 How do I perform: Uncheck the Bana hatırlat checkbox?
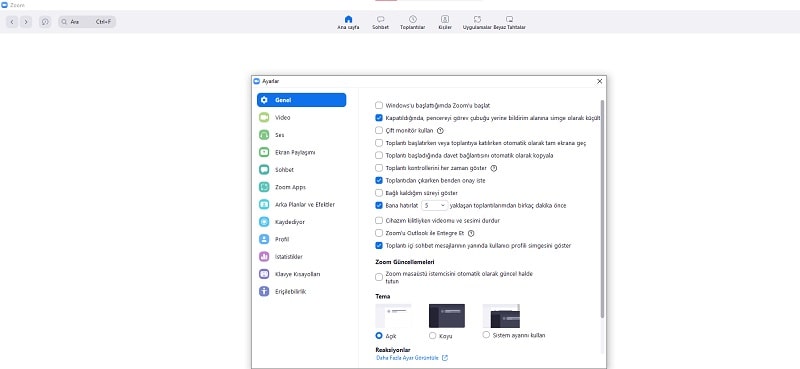(379, 206)
